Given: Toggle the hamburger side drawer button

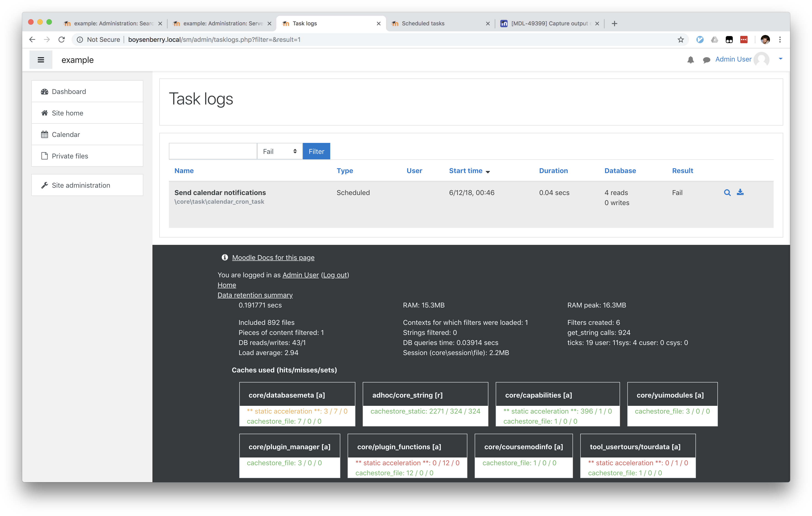Looking at the screenshot, I should point(41,60).
